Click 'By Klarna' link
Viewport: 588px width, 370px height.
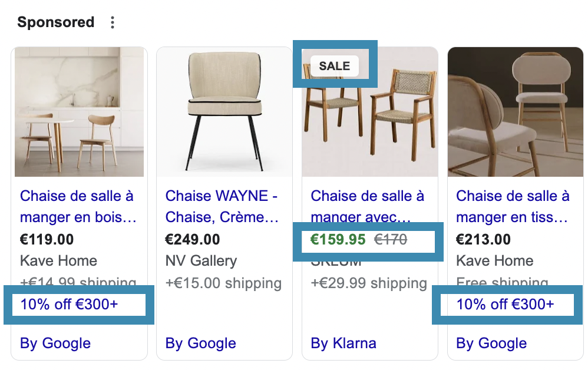click(x=343, y=343)
